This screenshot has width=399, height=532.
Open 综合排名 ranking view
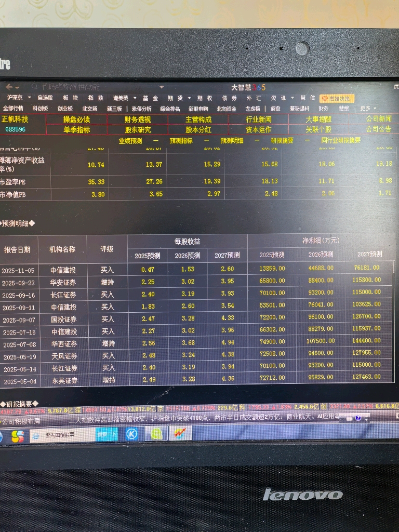click(x=170, y=109)
